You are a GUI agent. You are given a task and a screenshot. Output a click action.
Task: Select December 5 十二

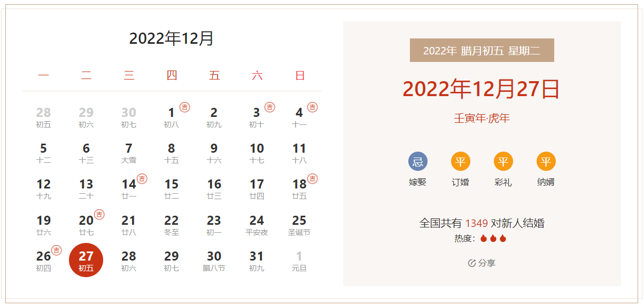pos(44,153)
